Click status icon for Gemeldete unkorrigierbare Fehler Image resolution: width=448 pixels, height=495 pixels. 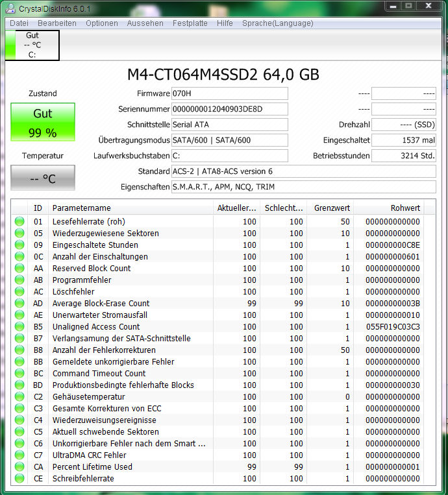pos(19,361)
